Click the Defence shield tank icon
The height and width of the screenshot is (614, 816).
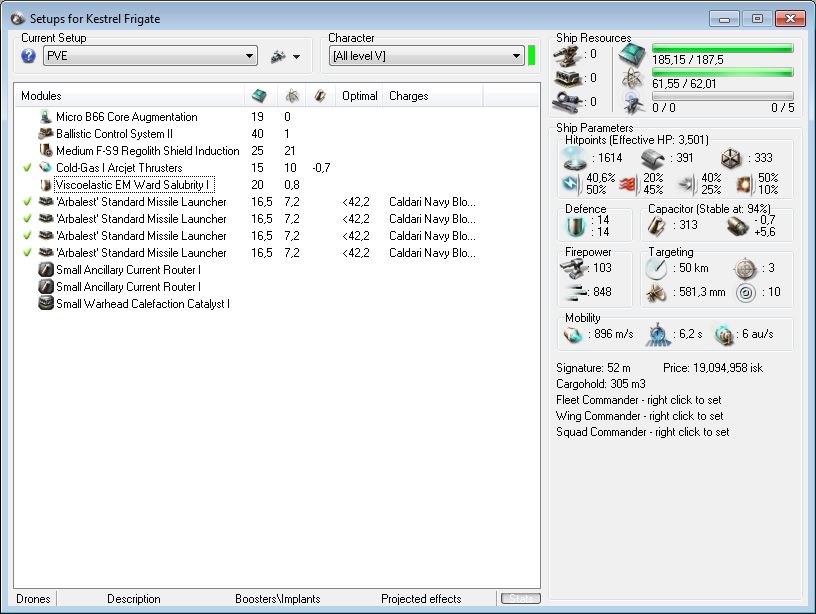[x=576, y=226]
